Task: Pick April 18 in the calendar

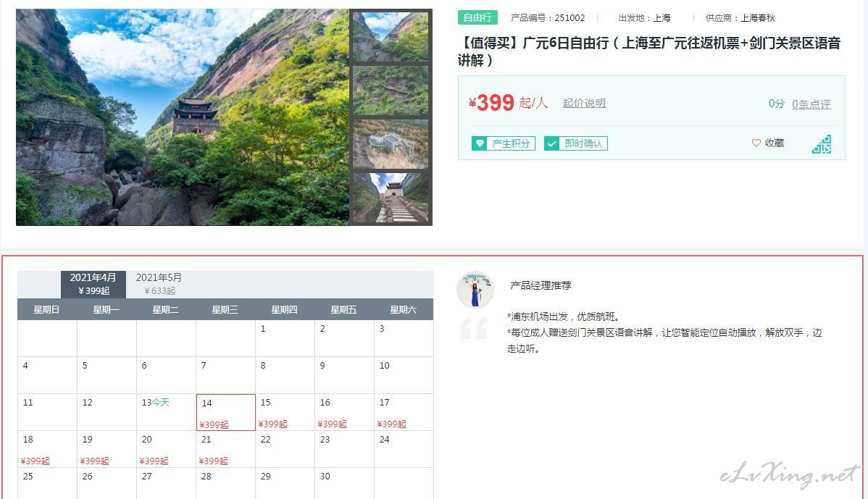Action: click(x=48, y=449)
